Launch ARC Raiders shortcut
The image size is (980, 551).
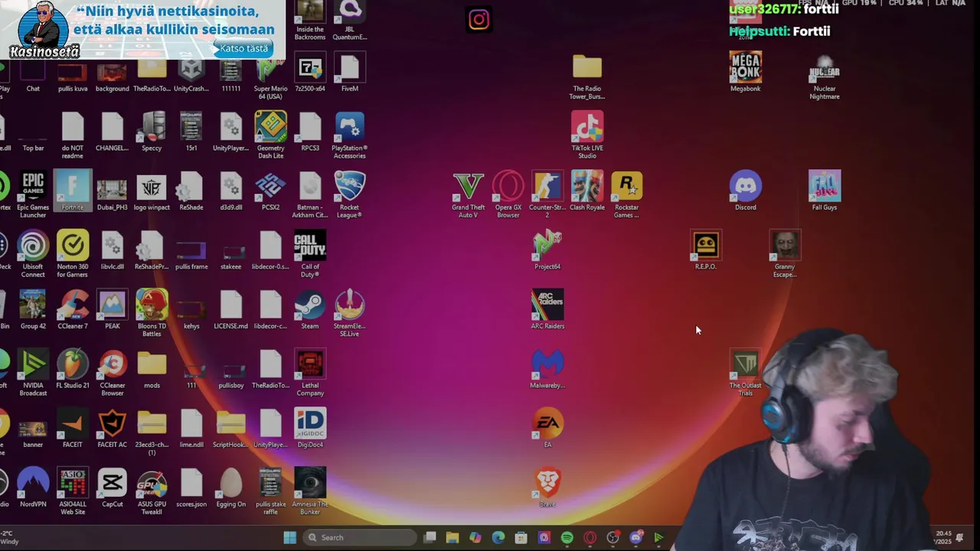547,309
